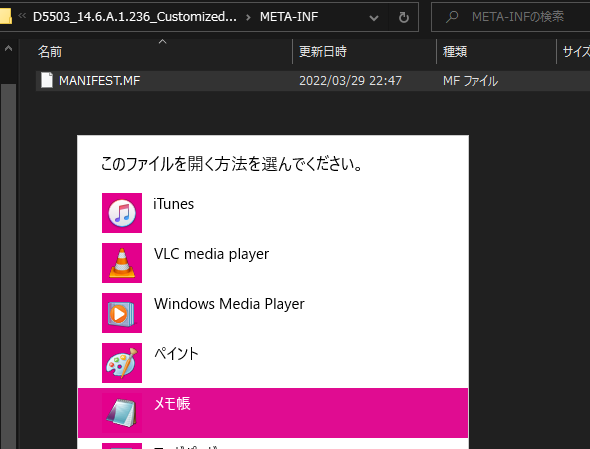
Task: Select the Windows Media Player icon
Action: 122,313
